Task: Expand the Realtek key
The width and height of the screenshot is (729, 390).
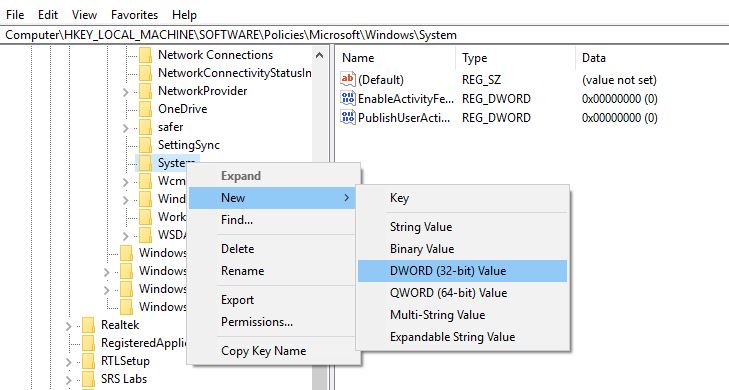Action: (69, 326)
